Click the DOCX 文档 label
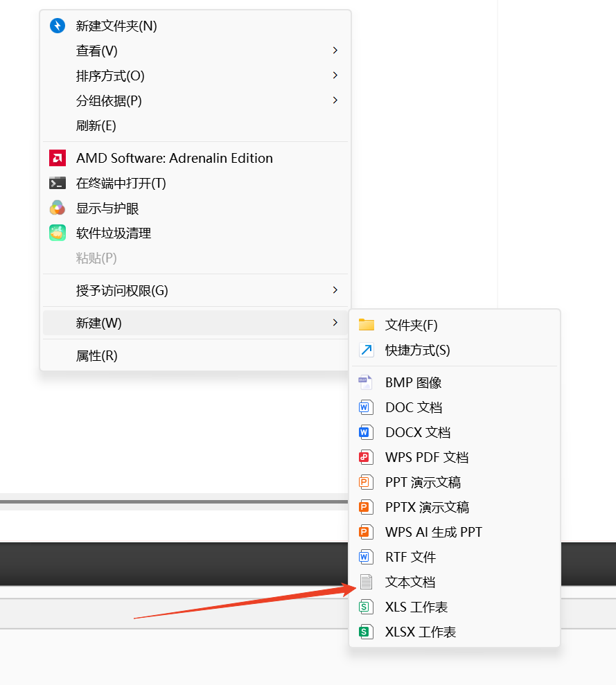Screen dimensions: 616x685 (x=418, y=432)
